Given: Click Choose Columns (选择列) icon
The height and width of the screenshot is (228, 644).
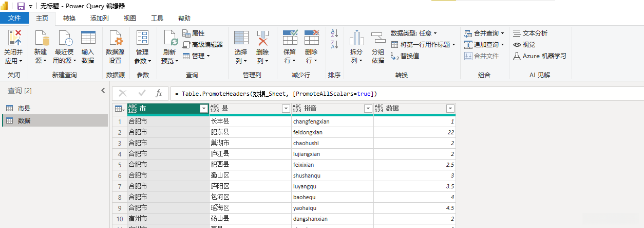Looking at the screenshot, I should point(241,38).
